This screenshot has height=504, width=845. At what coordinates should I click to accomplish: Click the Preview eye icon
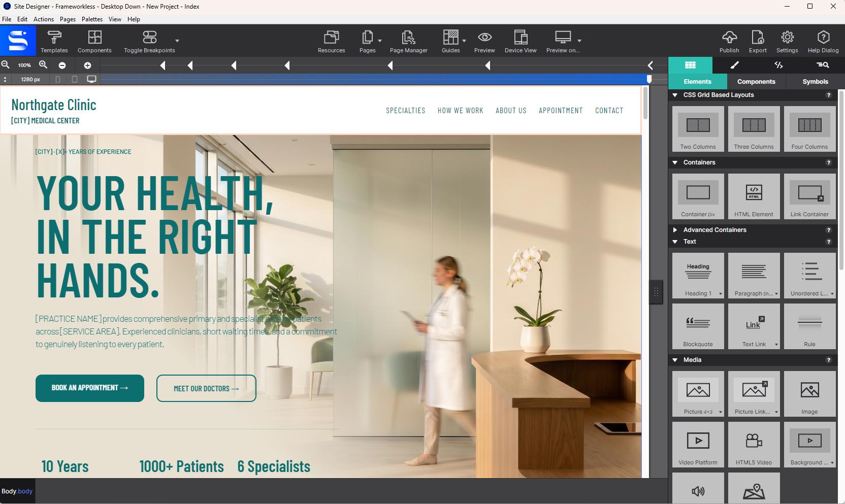coord(484,37)
